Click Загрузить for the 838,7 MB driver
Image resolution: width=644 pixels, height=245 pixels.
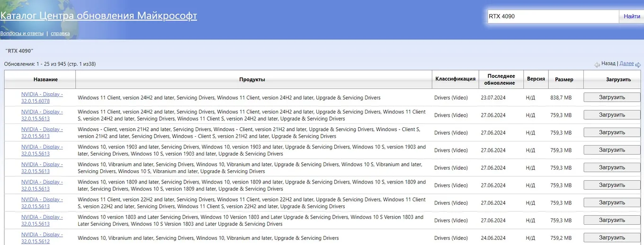[612, 97]
